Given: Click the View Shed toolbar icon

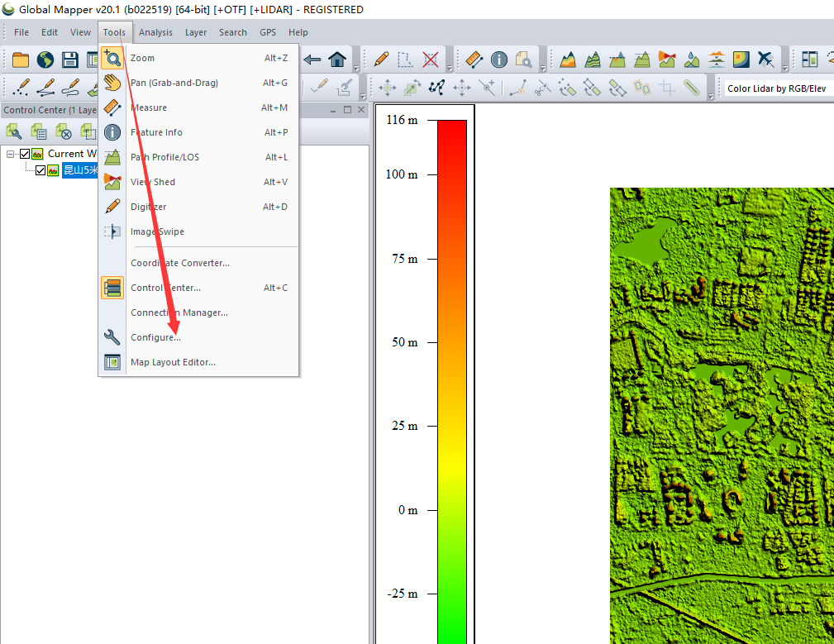Looking at the screenshot, I should click(666, 60).
